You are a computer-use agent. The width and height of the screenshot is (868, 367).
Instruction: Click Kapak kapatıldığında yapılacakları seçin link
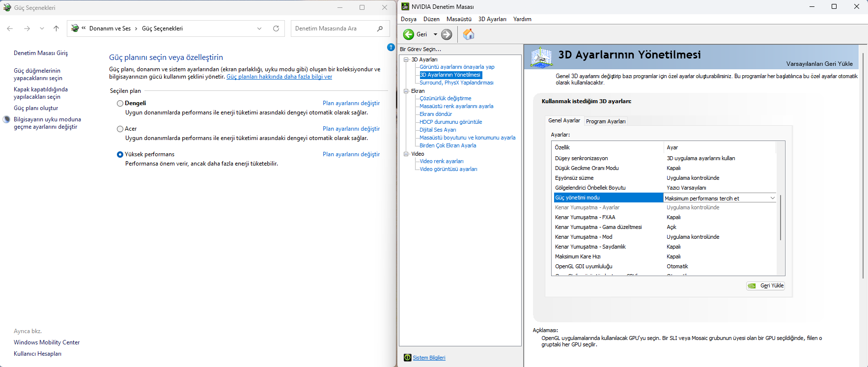coord(41,93)
